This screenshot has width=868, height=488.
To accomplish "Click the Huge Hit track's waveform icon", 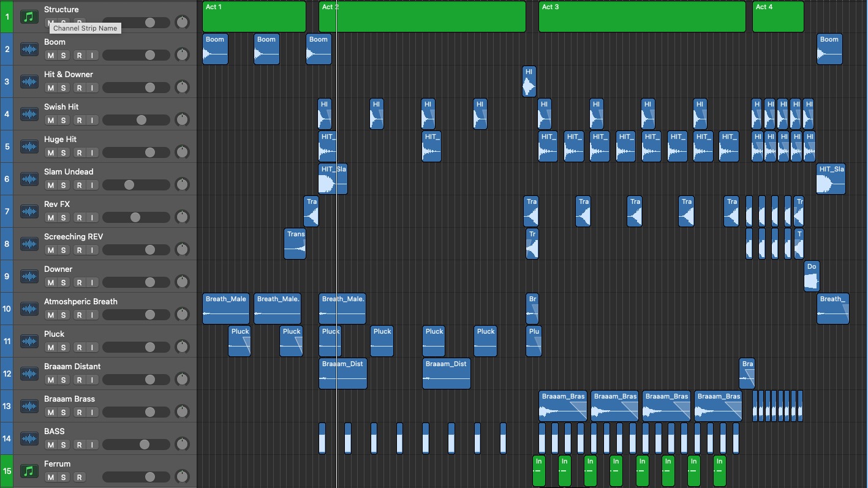I will click(x=29, y=146).
